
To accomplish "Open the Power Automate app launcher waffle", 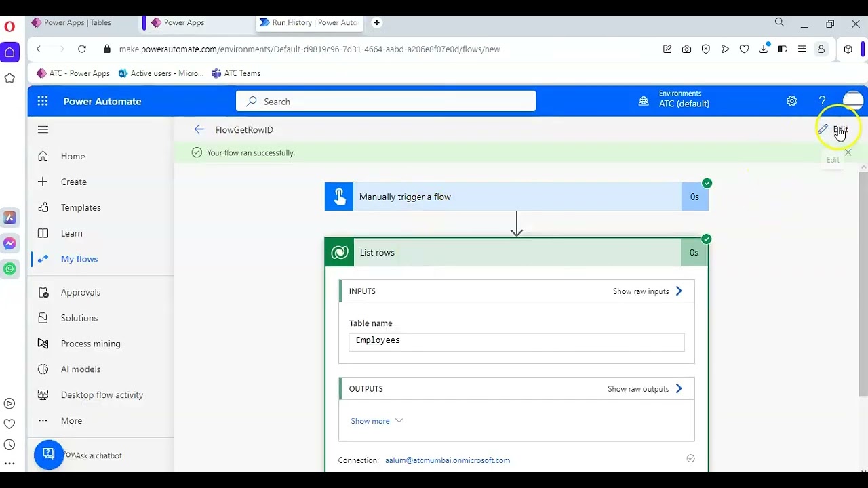I will (x=43, y=101).
